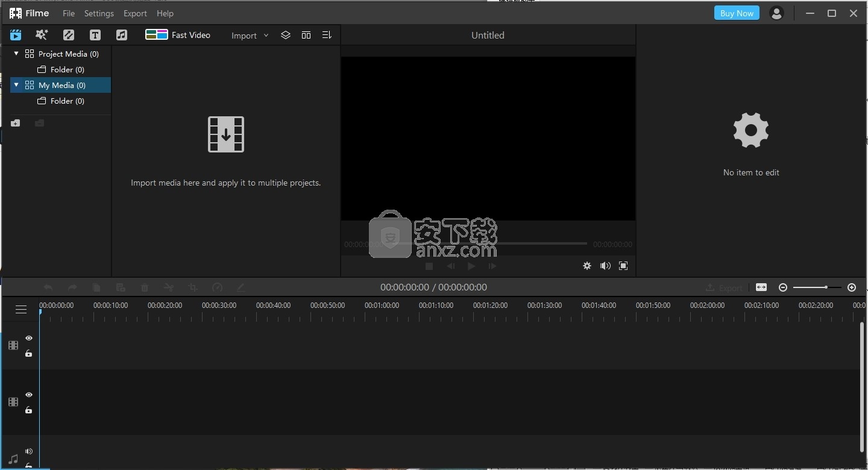Play the preview video
This screenshot has height=470, width=868.
click(471, 266)
